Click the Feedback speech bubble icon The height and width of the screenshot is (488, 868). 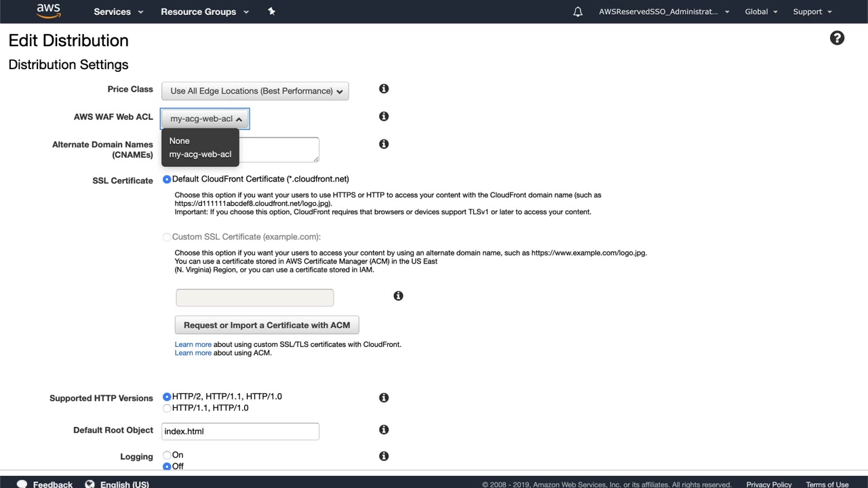(22, 484)
